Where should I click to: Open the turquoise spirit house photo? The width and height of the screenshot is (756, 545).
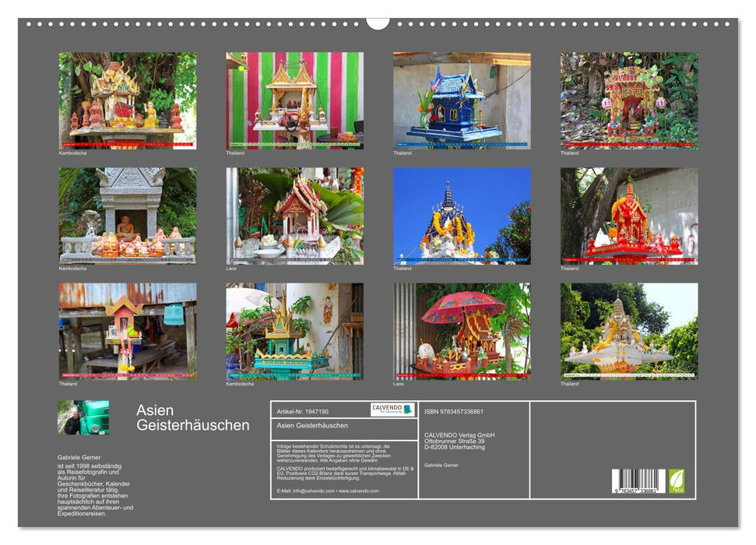pyautogui.click(x=294, y=331)
